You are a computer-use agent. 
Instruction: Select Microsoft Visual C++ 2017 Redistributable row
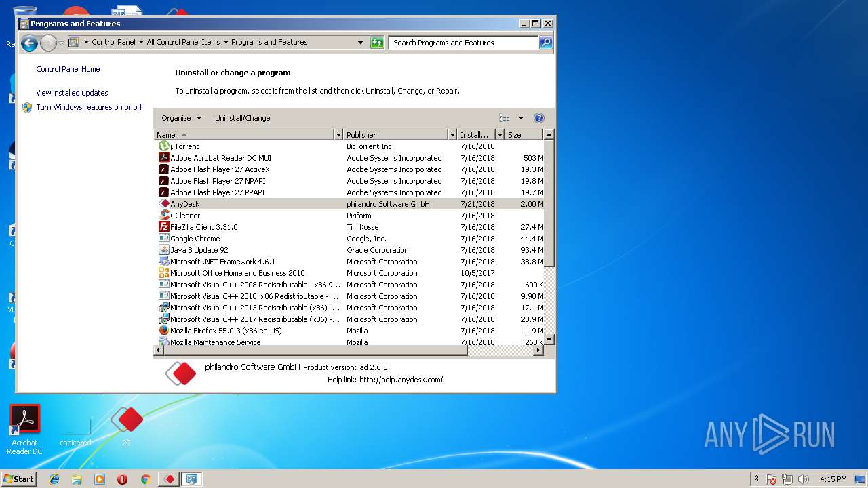coord(349,319)
